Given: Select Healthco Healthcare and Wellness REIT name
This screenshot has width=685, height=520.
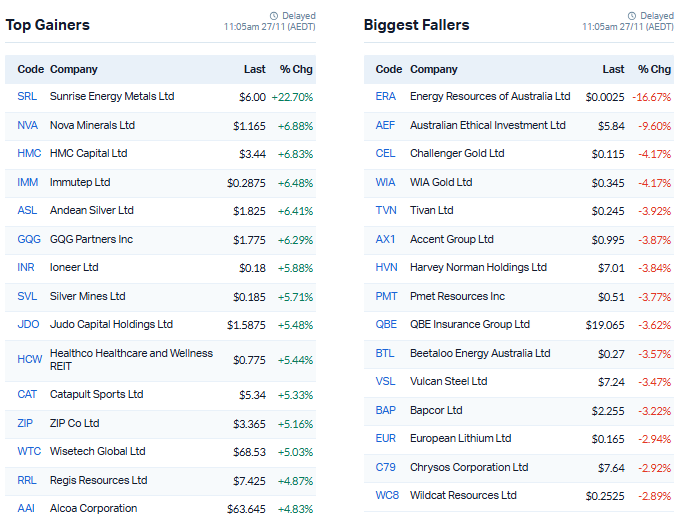Looking at the screenshot, I should click(131, 360).
